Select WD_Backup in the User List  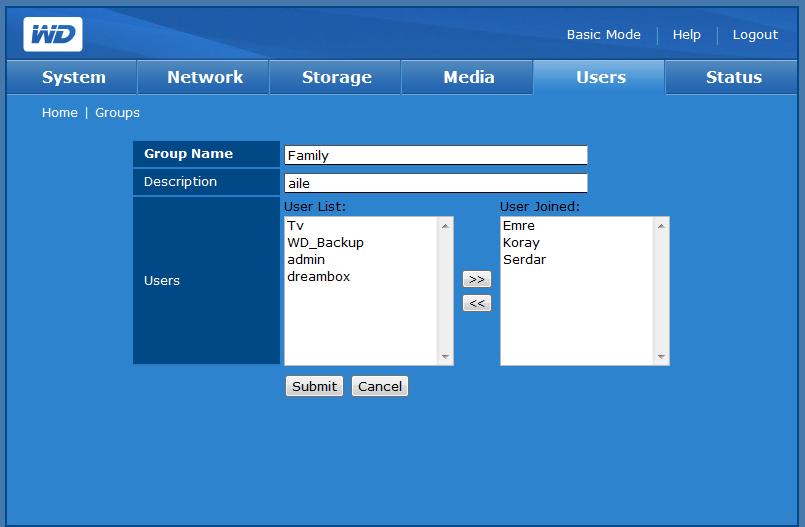(x=361, y=242)
